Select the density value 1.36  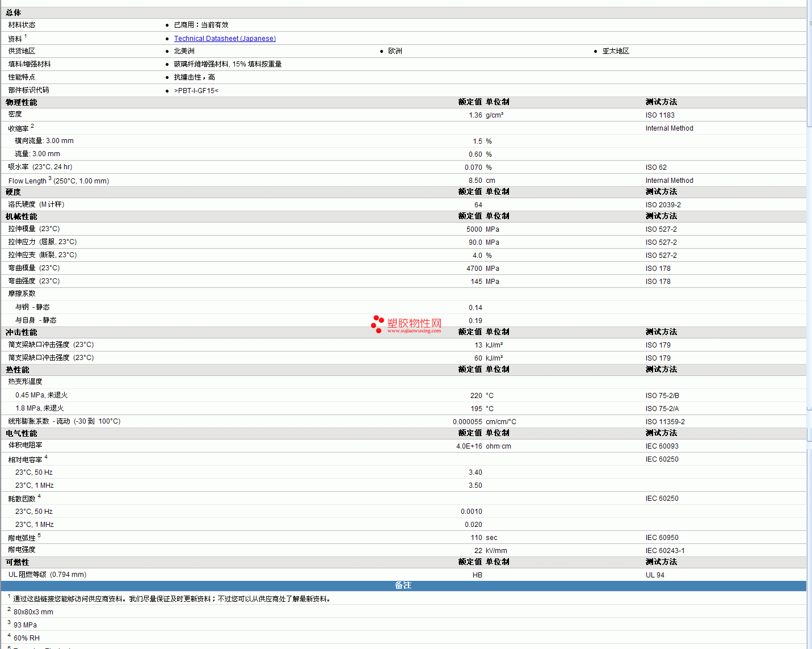[475, 115]
